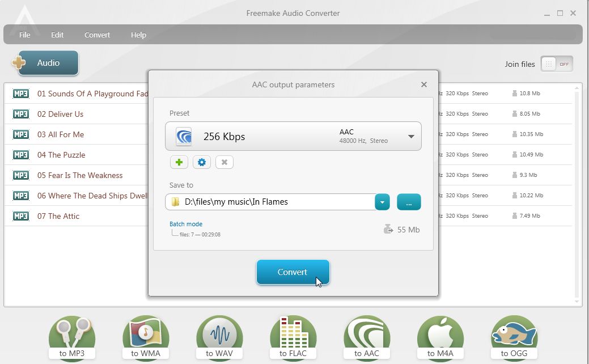Click MP3 badge of 07 The Attic

click(20, 215)
